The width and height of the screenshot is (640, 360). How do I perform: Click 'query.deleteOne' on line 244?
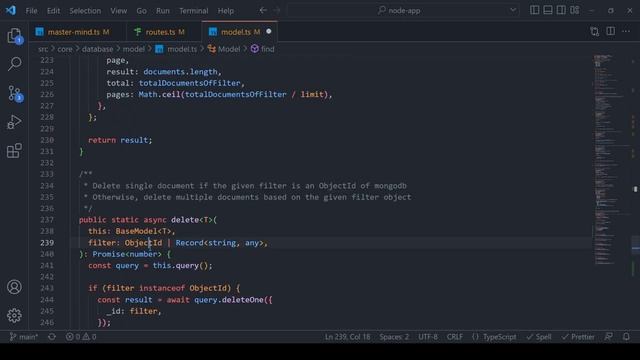(229, 300)
